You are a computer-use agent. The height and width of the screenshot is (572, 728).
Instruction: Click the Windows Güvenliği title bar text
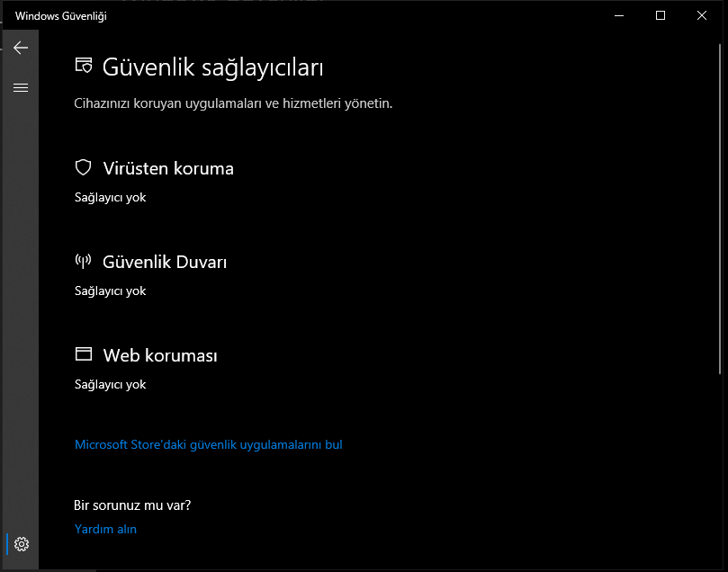pyautogui.click(x=61, y=16)
